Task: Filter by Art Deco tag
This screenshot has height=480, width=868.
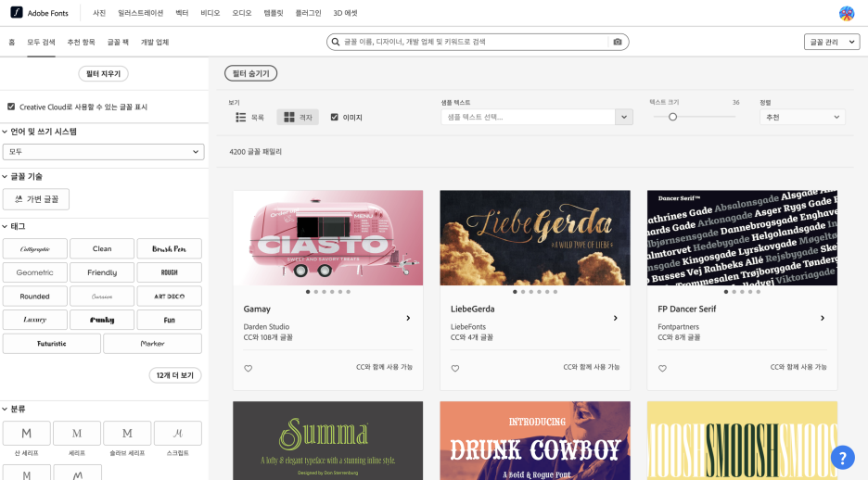Action: (x=170, y=297)
